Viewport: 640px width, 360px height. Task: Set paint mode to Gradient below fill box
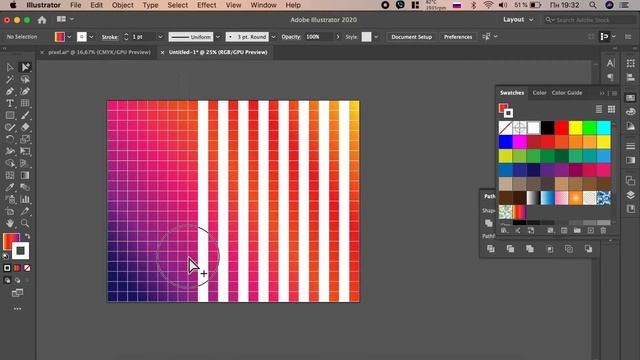tap(17, 268)
